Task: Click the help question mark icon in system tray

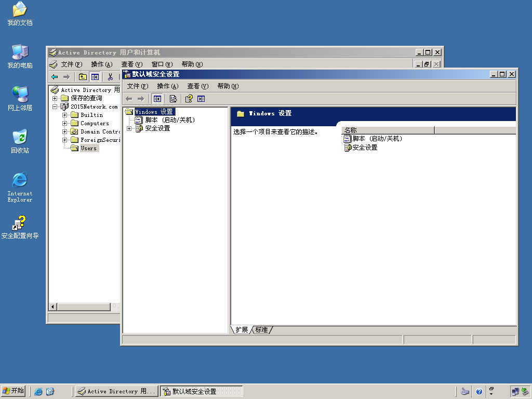Action: click(479, 392)
